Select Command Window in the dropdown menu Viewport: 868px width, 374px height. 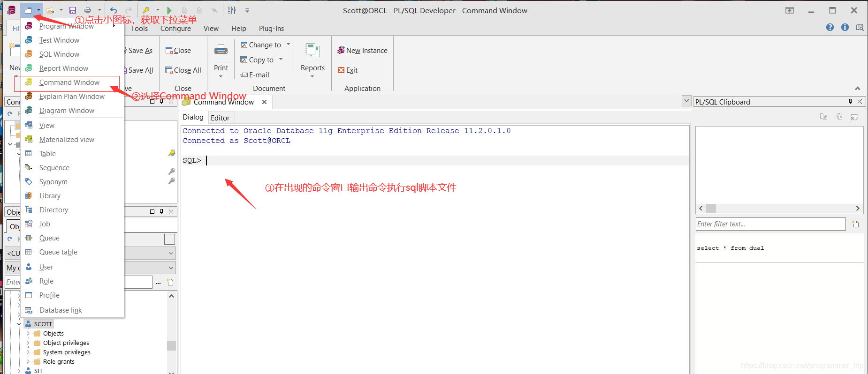coord(72,82)
